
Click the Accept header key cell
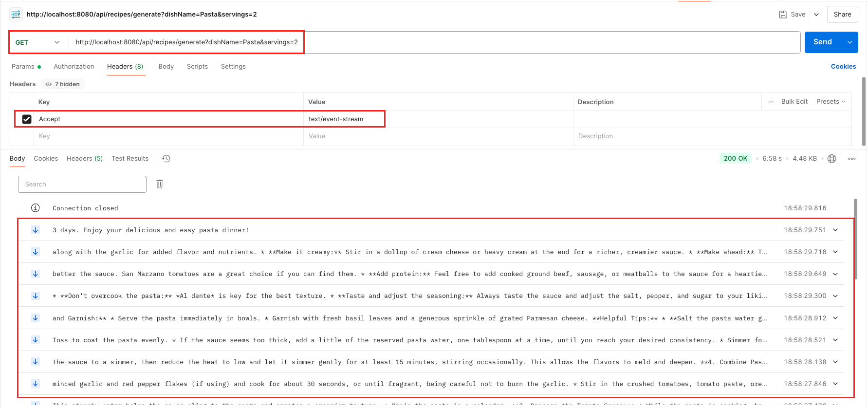click(168, 119)
